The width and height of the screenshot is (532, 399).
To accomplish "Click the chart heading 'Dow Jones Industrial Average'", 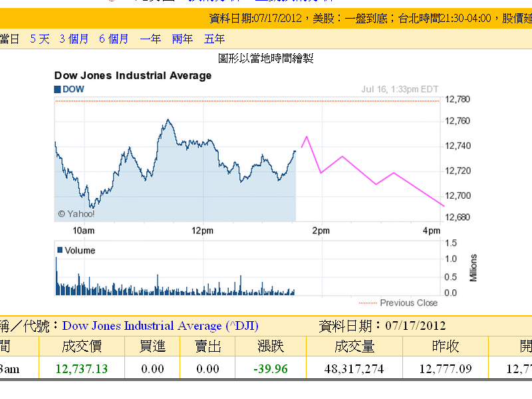I will pos(132,75).
